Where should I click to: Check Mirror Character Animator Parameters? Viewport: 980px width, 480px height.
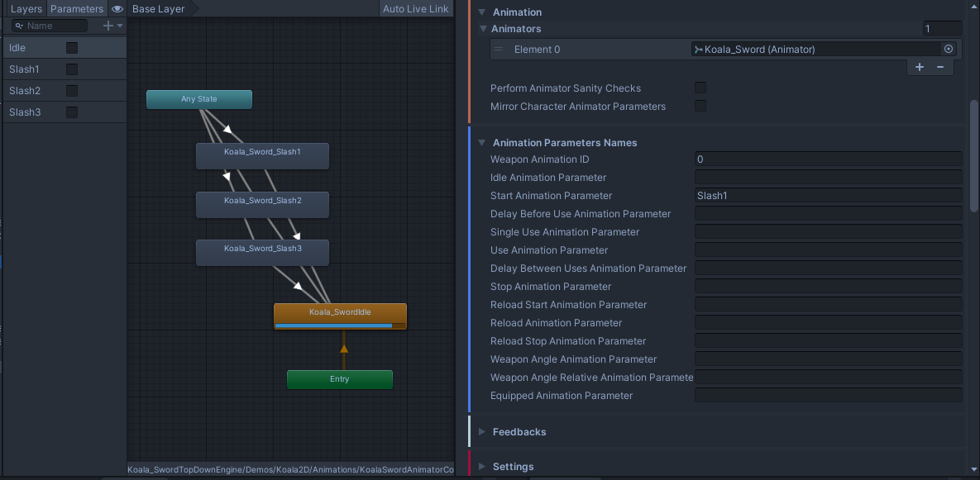(700, 107)
